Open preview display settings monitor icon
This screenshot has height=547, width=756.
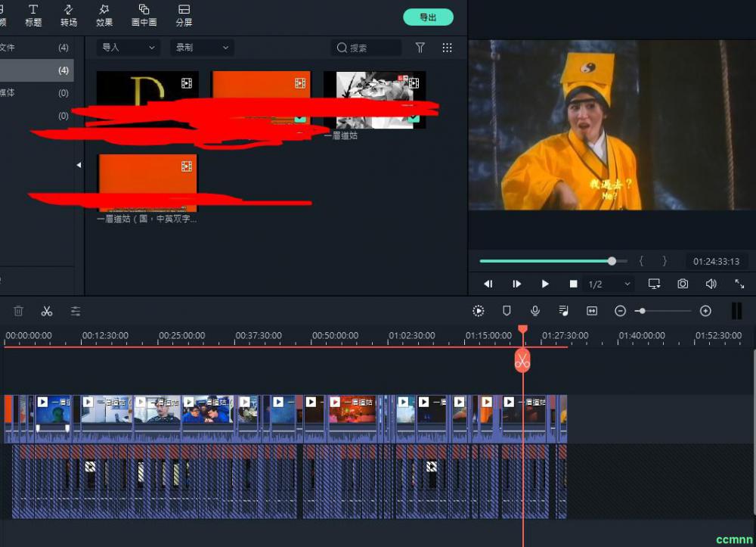(654, 284)
